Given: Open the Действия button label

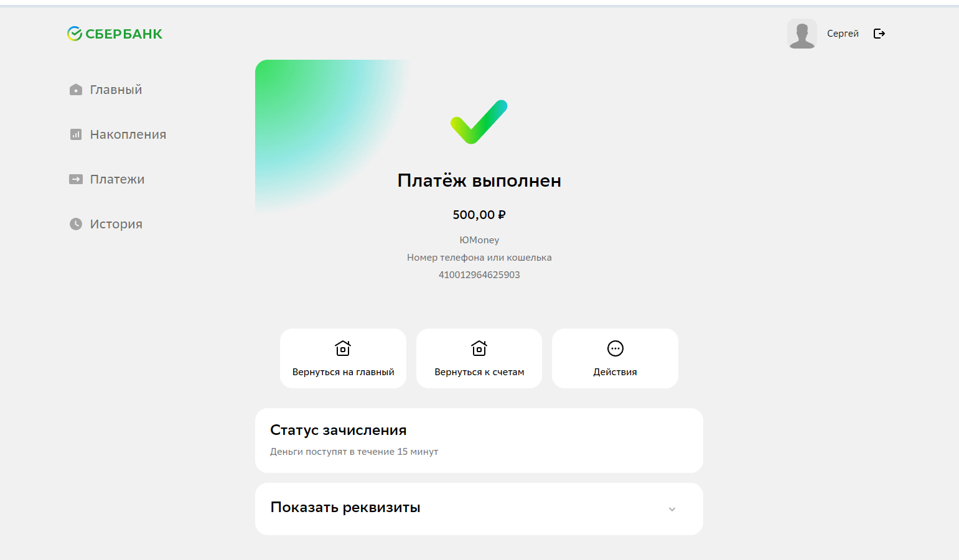Looking at the screenshot, I should 615,372.
